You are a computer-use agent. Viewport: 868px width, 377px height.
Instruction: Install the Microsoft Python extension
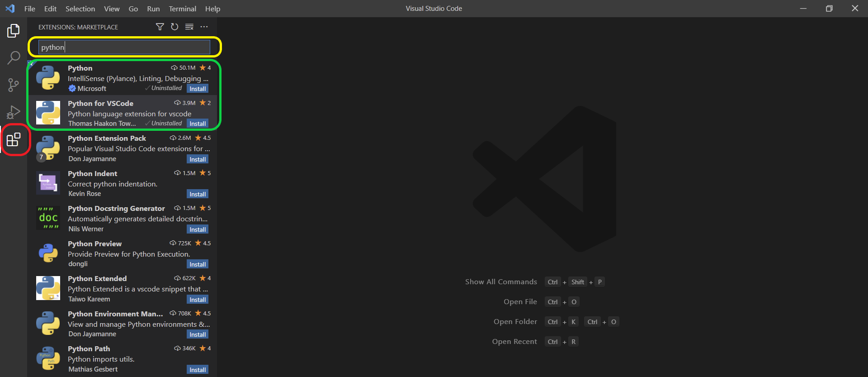tap(198, 89)
